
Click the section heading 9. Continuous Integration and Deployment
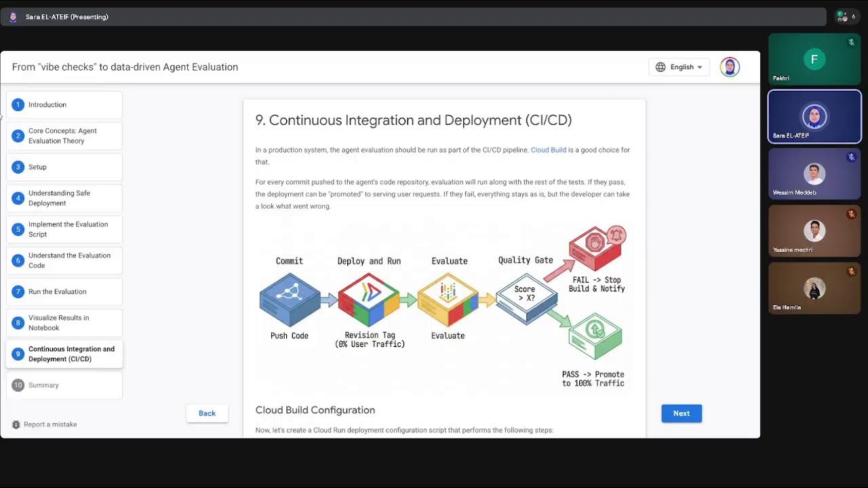(x=414, y=121)
